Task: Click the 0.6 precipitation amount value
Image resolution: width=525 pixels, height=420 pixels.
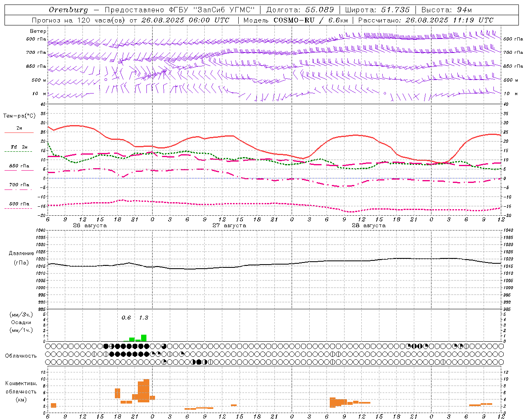Action: coord(126,318)
